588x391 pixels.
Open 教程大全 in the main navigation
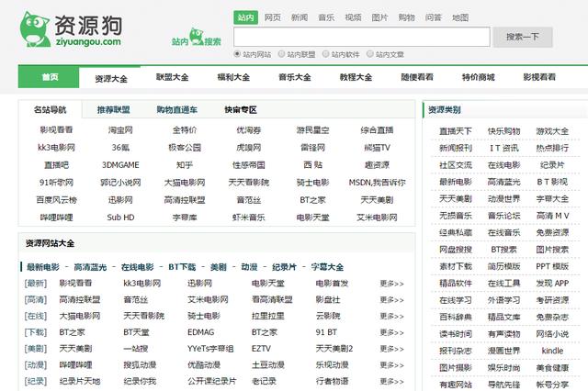pos(356,77)
